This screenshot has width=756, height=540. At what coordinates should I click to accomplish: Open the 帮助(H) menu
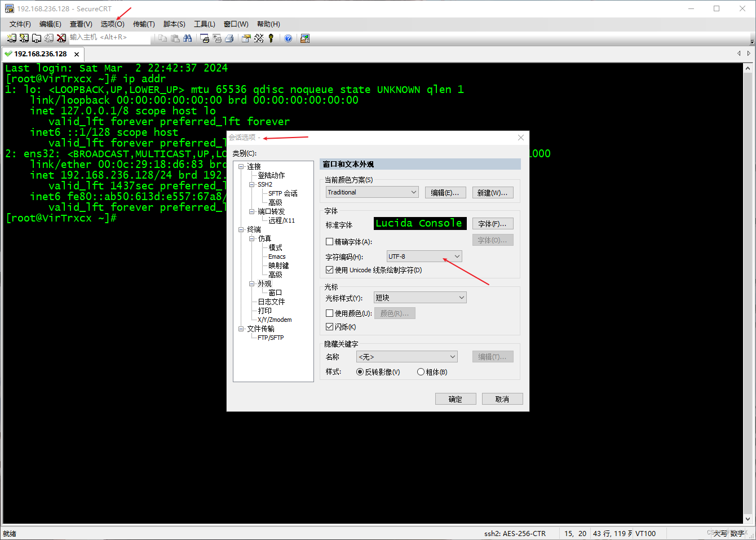pos(268,24)
